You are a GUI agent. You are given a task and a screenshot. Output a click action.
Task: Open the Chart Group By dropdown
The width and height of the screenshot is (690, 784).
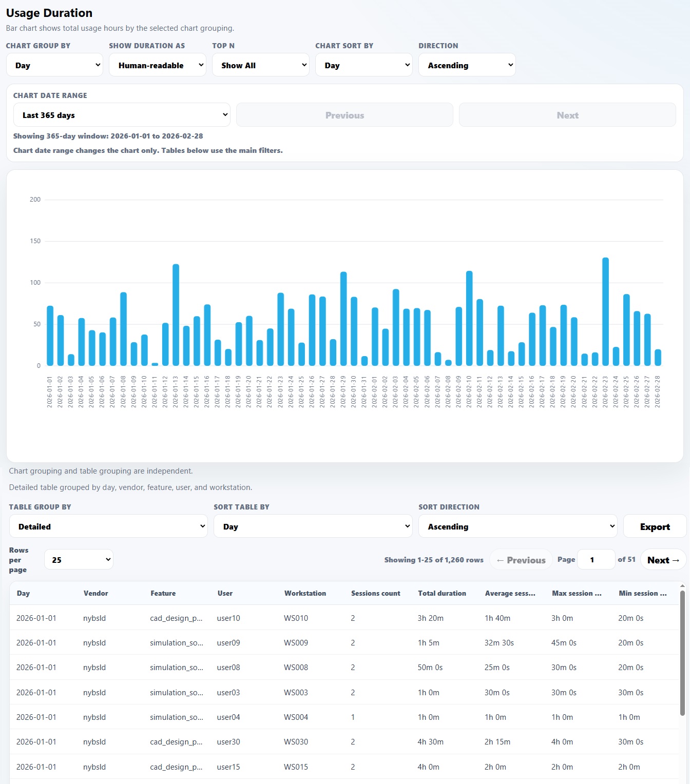[x=54, y=65]
